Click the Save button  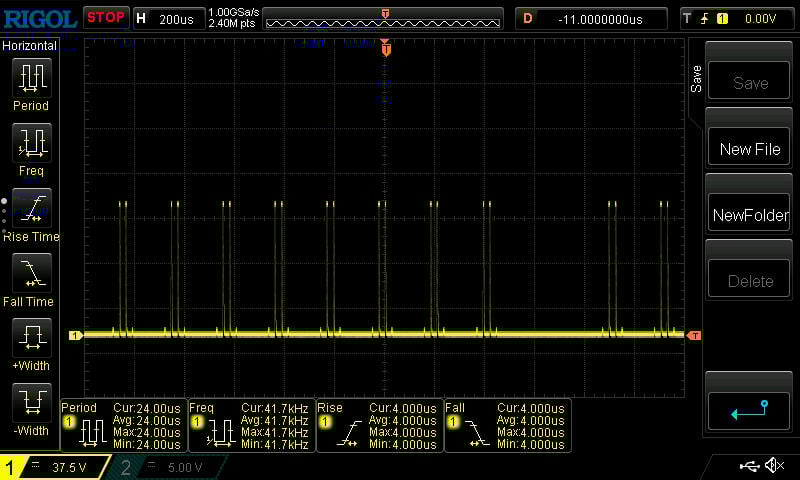(749, 82)
